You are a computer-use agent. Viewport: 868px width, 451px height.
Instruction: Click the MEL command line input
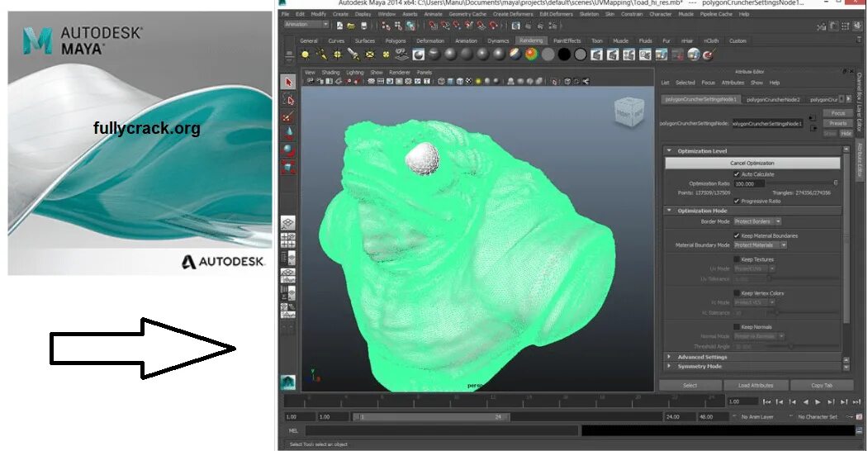[x=442, y=430]
